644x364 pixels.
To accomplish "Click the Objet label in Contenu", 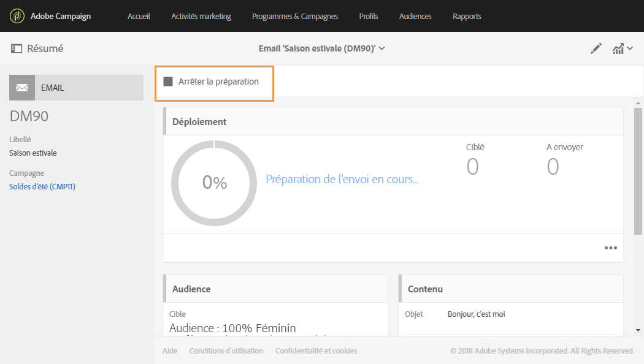I will pyautogui.click(x=413, y=314).
